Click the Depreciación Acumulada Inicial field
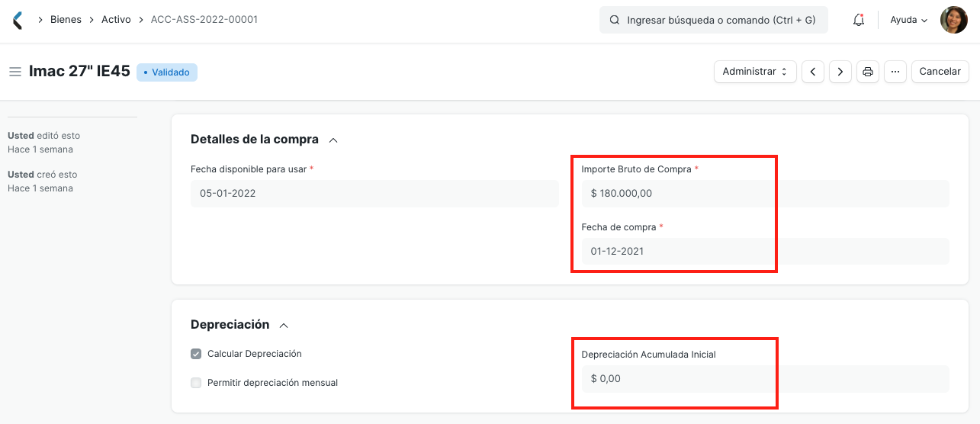This screenshot has height=424, width=980. point(765,378)
